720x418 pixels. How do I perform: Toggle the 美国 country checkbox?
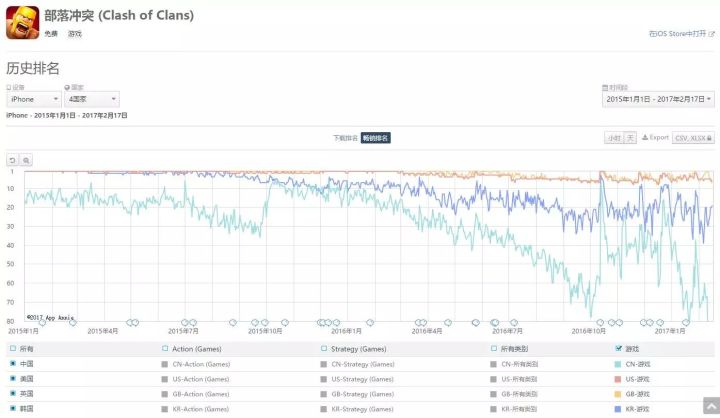tap(13, 378)
